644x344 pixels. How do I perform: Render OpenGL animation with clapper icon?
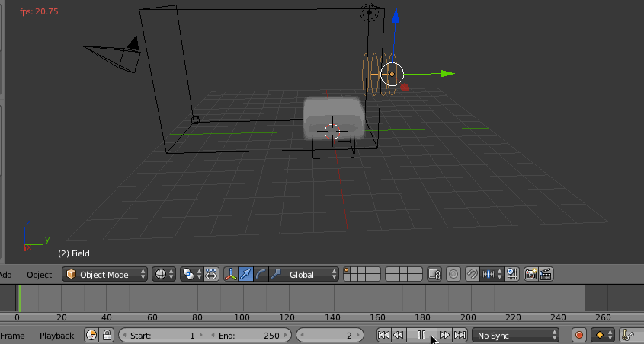tap(546, 274)
